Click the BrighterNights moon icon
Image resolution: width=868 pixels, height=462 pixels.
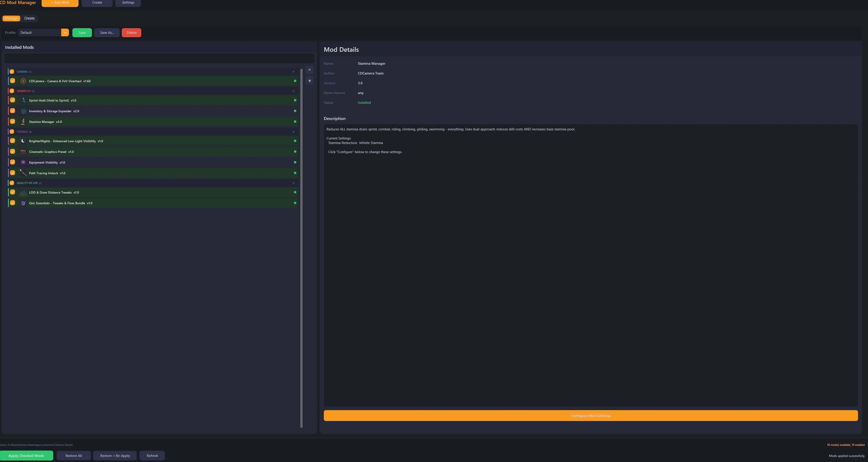pyautogui.click(x=23, y=141)
